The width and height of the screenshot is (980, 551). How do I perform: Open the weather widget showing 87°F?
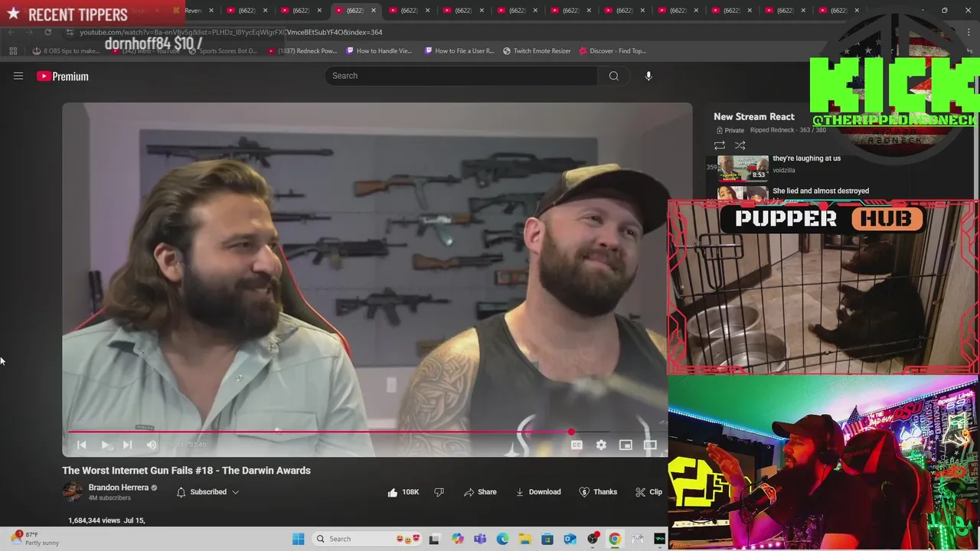click(x=34, y=539)
